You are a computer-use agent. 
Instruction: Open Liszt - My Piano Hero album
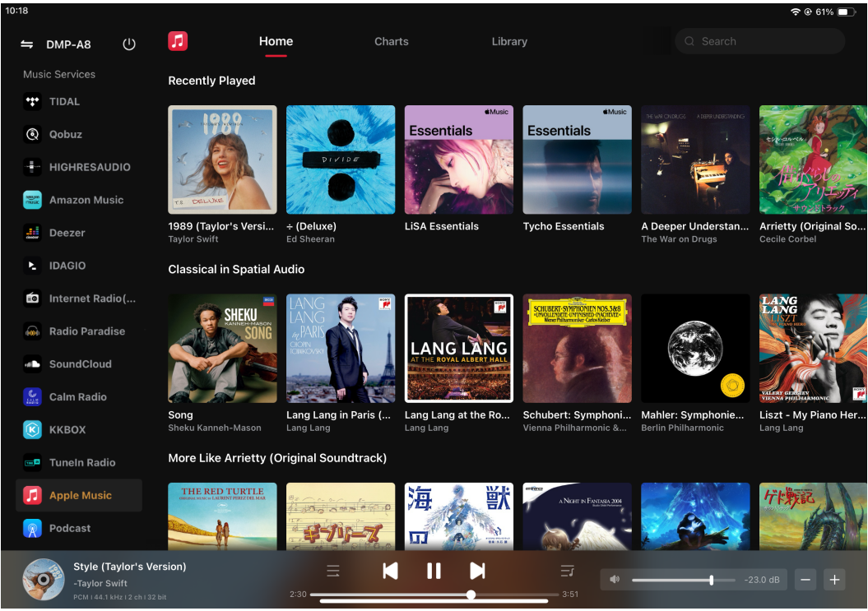tap(813, 348)
